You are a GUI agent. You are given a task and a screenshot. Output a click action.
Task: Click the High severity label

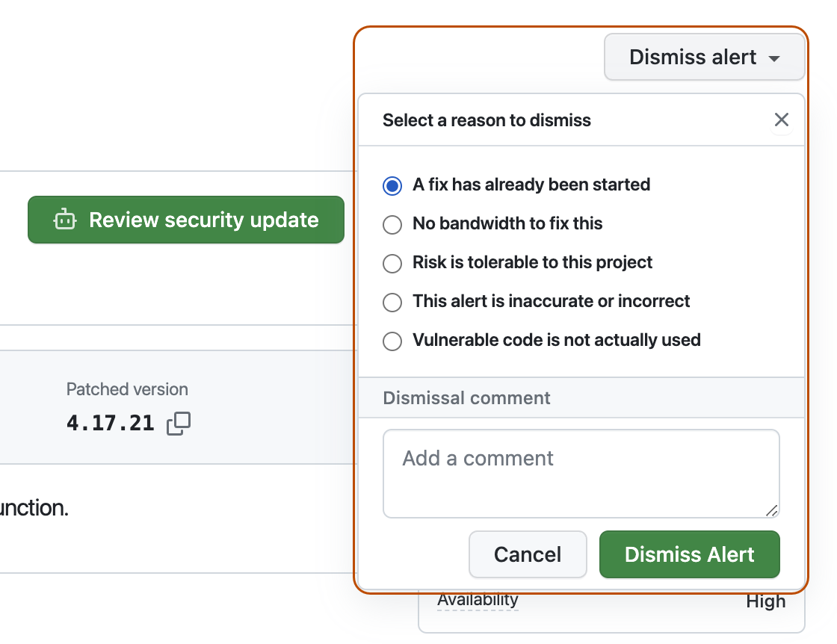[x=766, y=601]
